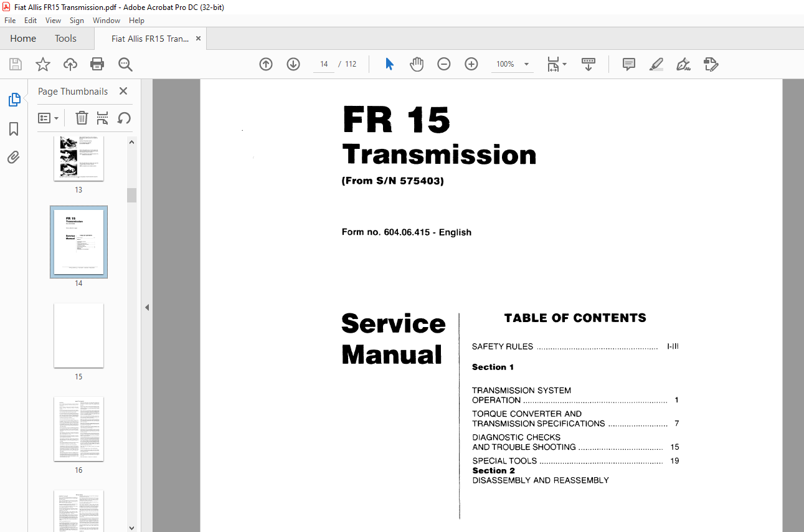Click the TORQUE CONVERTER AND contents line
Image resolution: width=804 pixels, height=532 pixels.
point(527,414)
